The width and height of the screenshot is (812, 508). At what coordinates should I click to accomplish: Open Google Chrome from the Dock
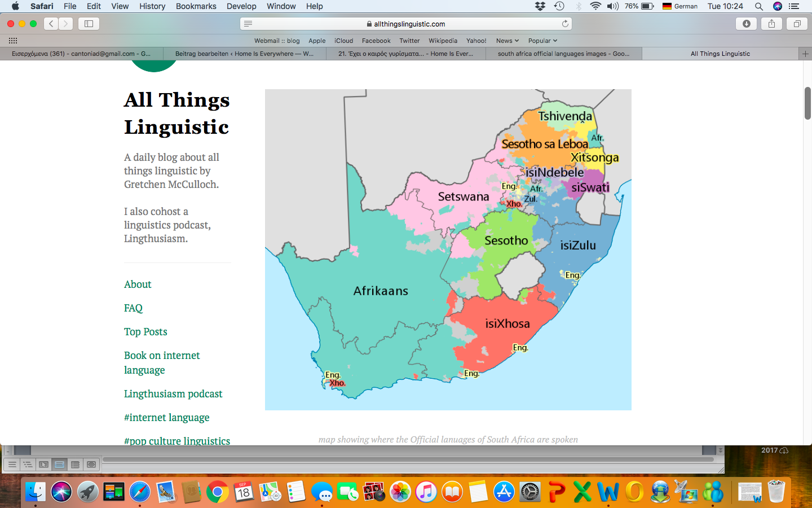[218, 492]
